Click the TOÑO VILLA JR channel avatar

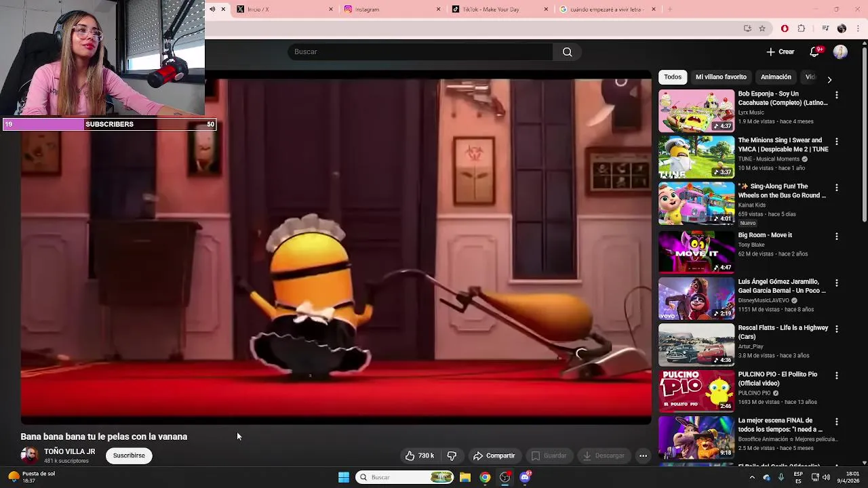point(29,455)
